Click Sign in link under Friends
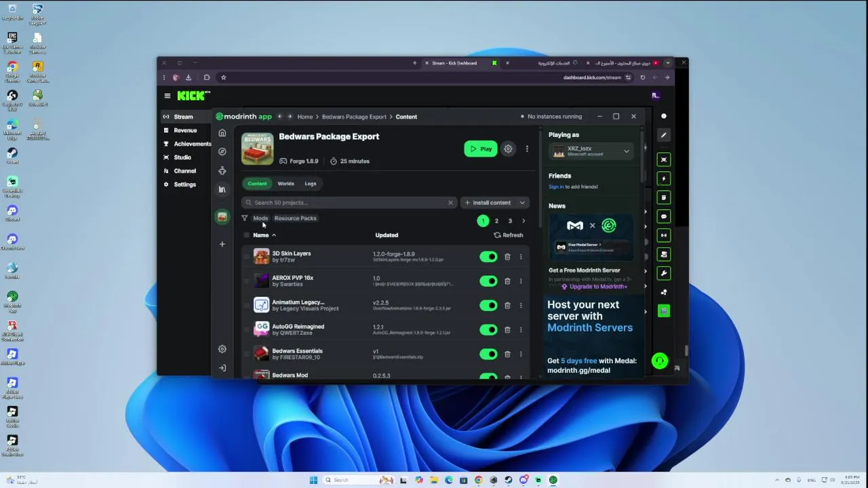The image size is (868, 488). coord(556,187)
